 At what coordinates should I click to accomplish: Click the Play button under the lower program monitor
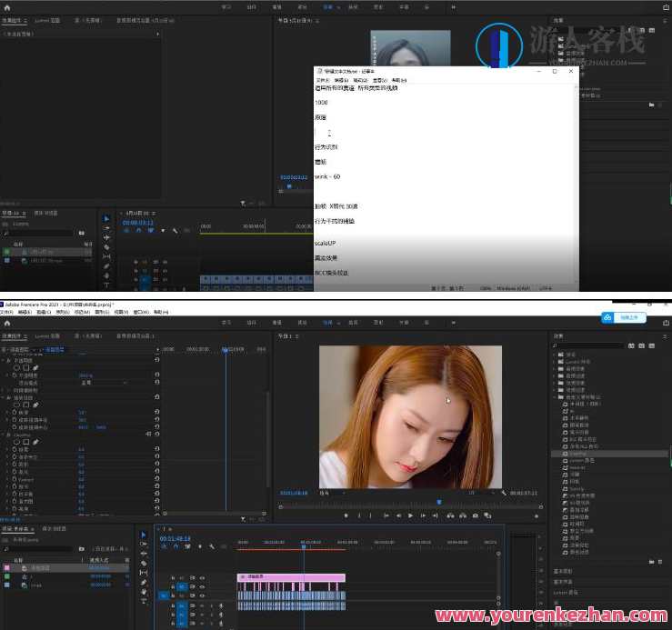(410, 515)
